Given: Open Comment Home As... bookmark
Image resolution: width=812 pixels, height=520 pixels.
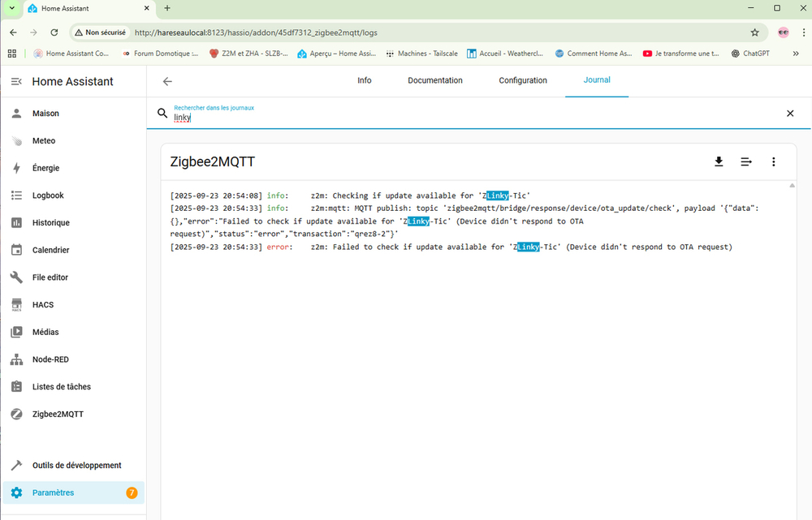Looking at the screenshot, I should (593, 54).
